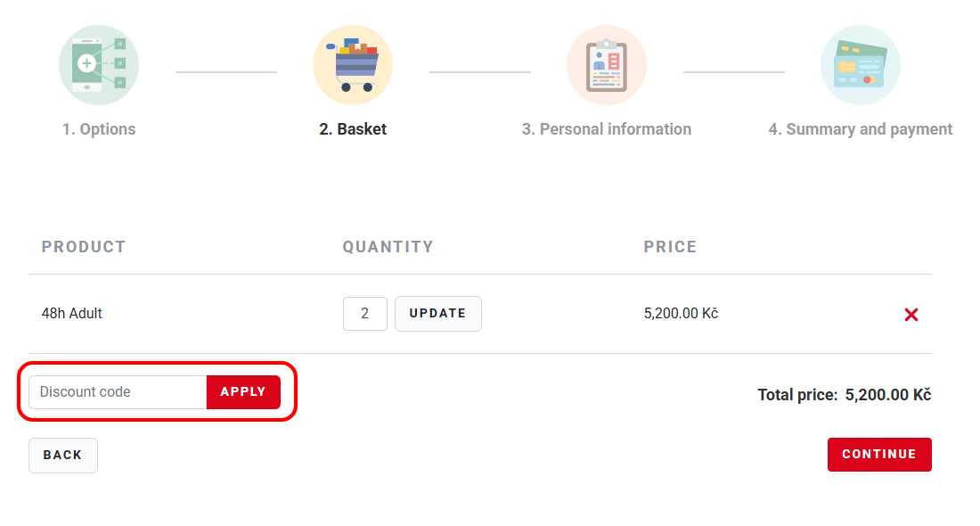Click the profile badge on the clipboard icon
The image size is (980, 526).
599,61
